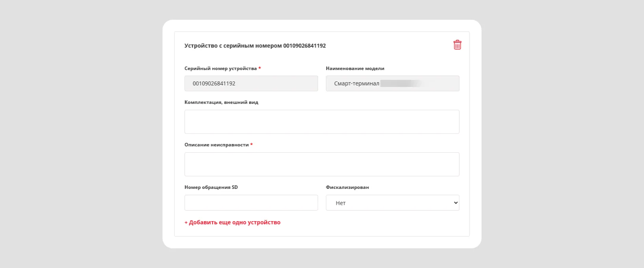
Task: Click the 'Комплектация, внешний вид' label
Action: click(221, 102)
